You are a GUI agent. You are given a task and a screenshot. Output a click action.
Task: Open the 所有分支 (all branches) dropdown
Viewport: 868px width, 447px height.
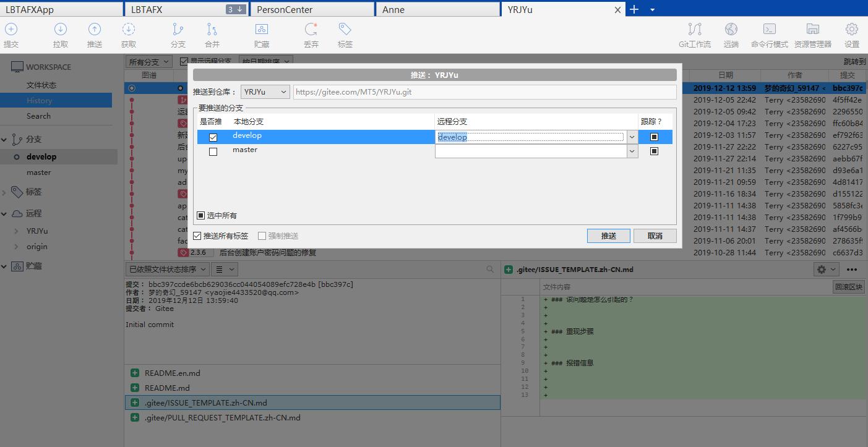tap(149, 62)
